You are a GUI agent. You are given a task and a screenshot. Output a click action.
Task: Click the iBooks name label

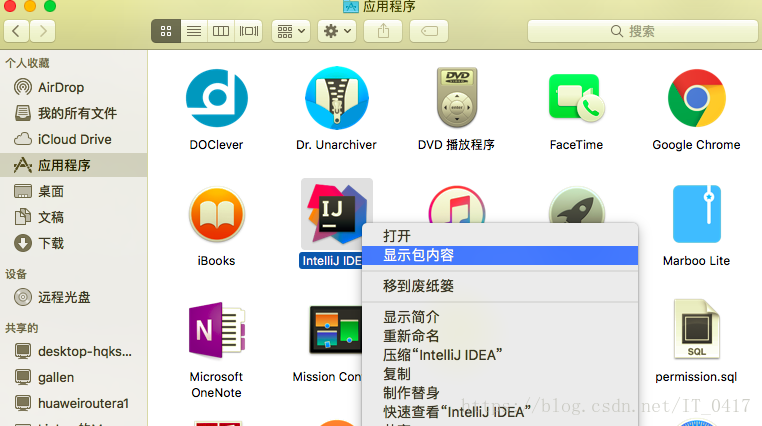[x=216, y=261]
